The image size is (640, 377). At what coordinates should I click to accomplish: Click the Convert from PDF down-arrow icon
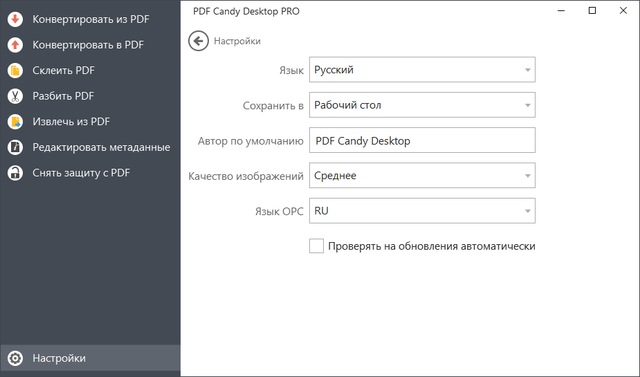(x=15, y=19)
